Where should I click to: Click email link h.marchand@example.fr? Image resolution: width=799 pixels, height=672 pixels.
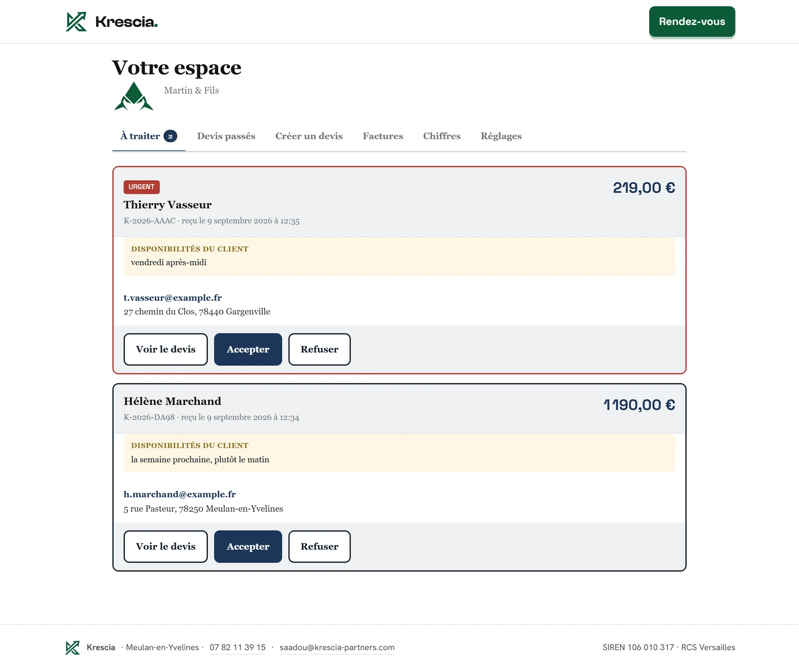pyautogui.click(x=180, y=494)
